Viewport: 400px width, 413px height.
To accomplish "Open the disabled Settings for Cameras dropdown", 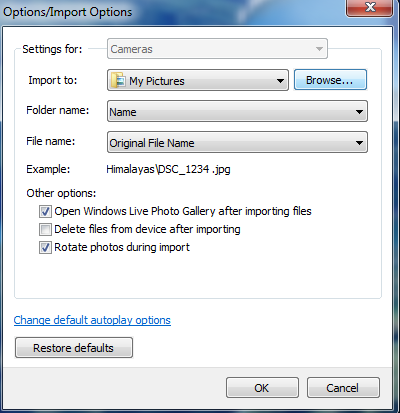I will 217,49.
